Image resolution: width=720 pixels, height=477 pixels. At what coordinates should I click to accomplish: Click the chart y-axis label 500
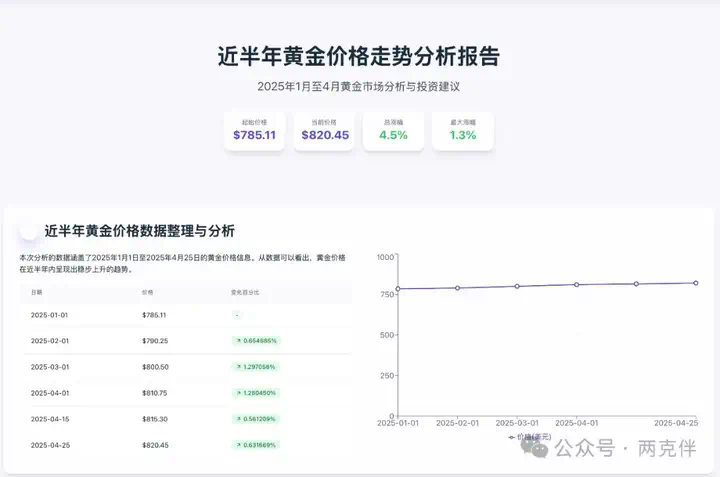(387, 335)
